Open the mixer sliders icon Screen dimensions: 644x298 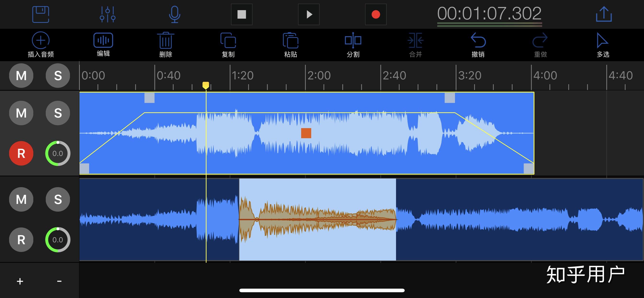point(108,15)
